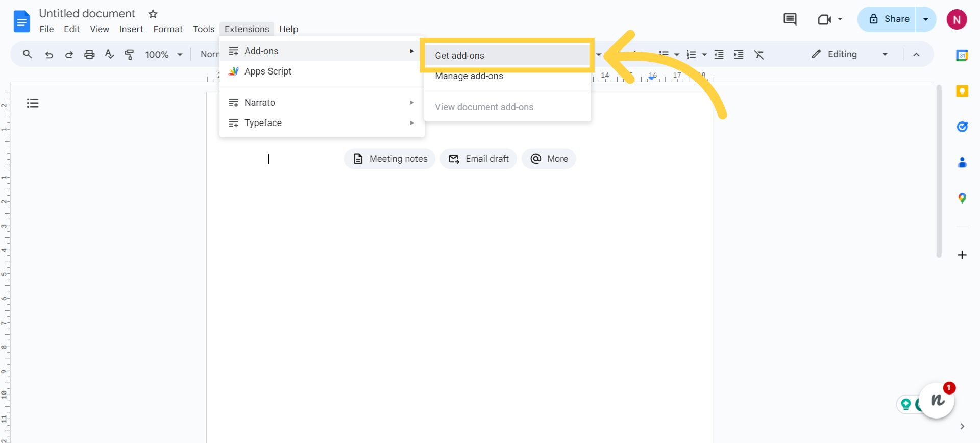Expand the Typeface submenu
The image size is (980, 443).
(x=322, y=122)
